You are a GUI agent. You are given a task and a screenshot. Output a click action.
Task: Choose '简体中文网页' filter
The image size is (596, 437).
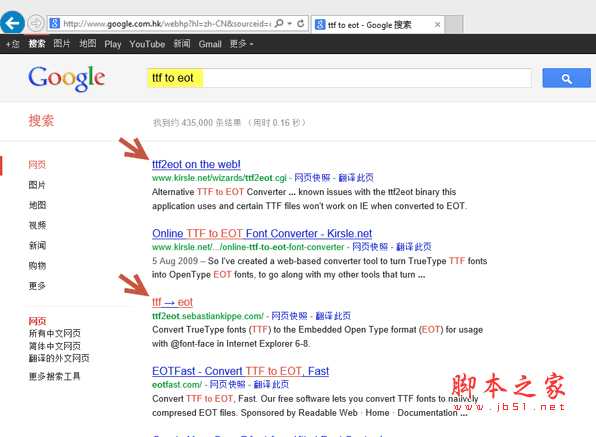pos(55,346)
